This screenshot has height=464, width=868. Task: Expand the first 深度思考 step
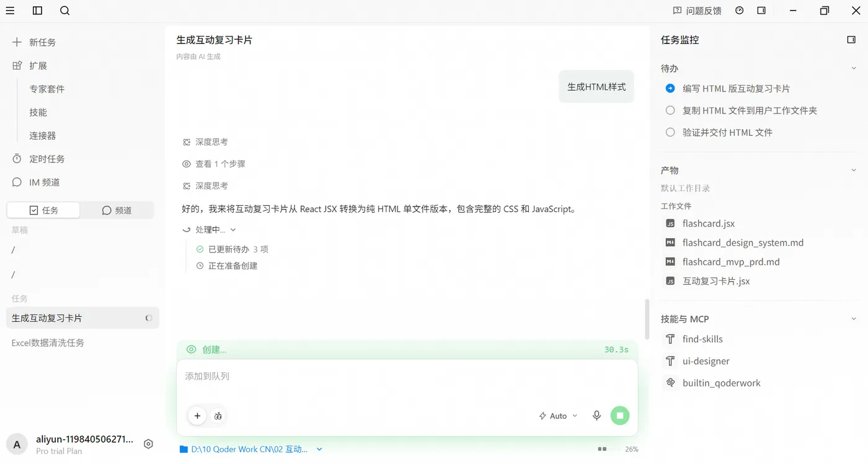pyautogui.click(x=205, y=142)
